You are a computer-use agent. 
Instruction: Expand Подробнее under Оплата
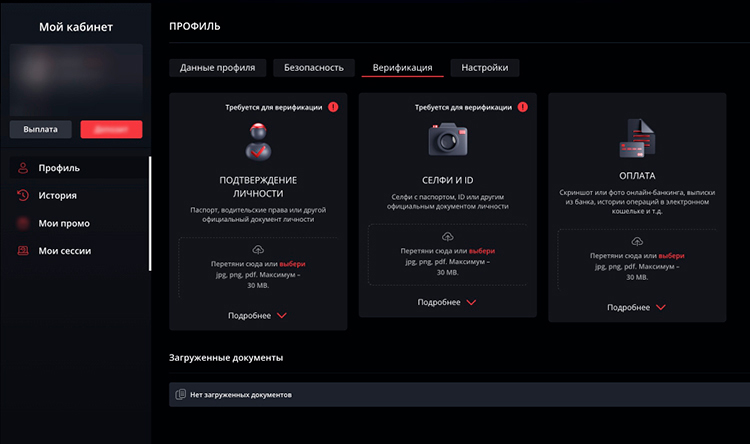pyautogui.click(x=637, y=307)
